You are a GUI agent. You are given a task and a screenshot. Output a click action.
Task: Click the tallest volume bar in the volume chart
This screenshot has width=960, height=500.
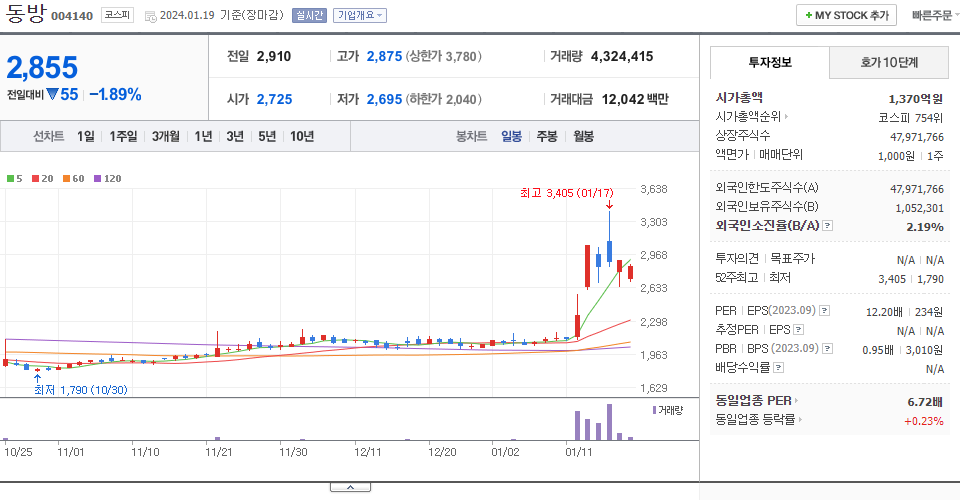click(609, 422)
